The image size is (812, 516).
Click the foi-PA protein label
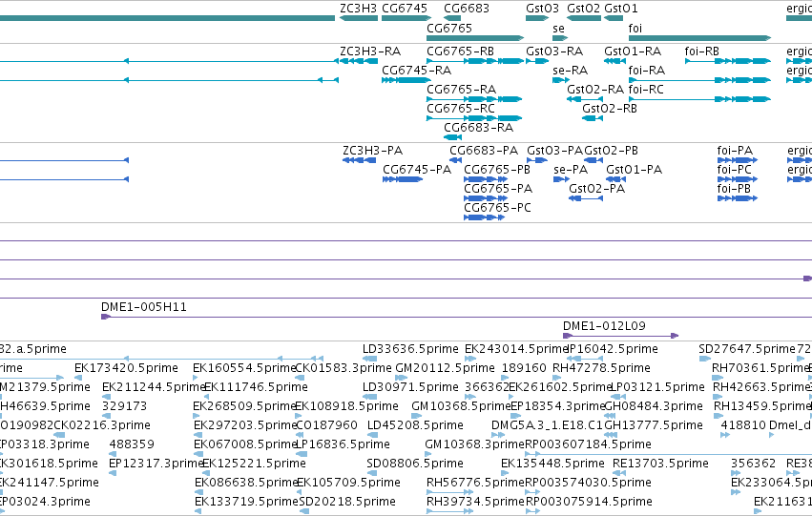pyautogui.click(x=735, y=151)
